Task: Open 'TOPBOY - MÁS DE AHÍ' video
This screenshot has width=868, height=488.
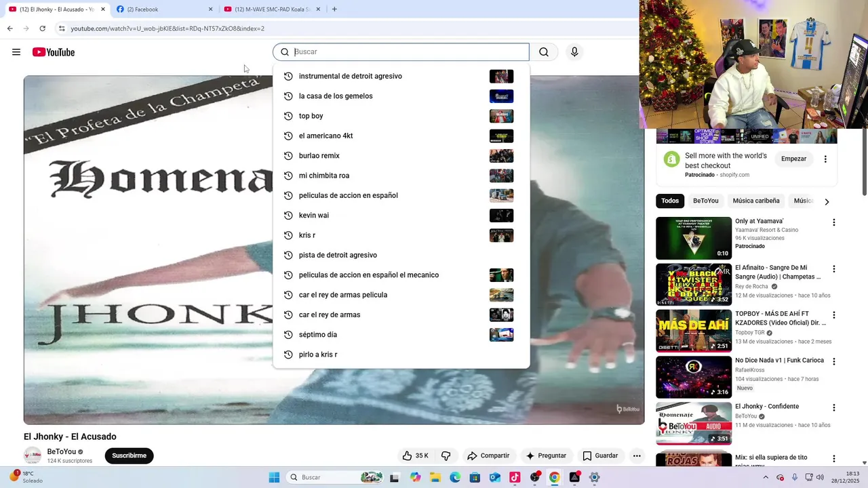Action: tap(694, 330)
